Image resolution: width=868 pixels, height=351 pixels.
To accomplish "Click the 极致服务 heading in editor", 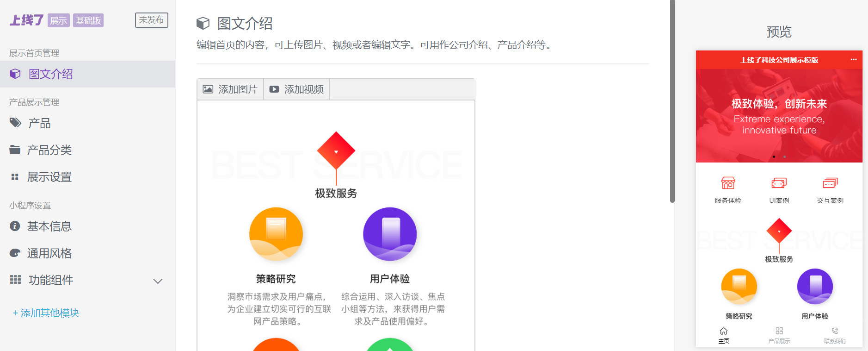I will coord(336,193).
